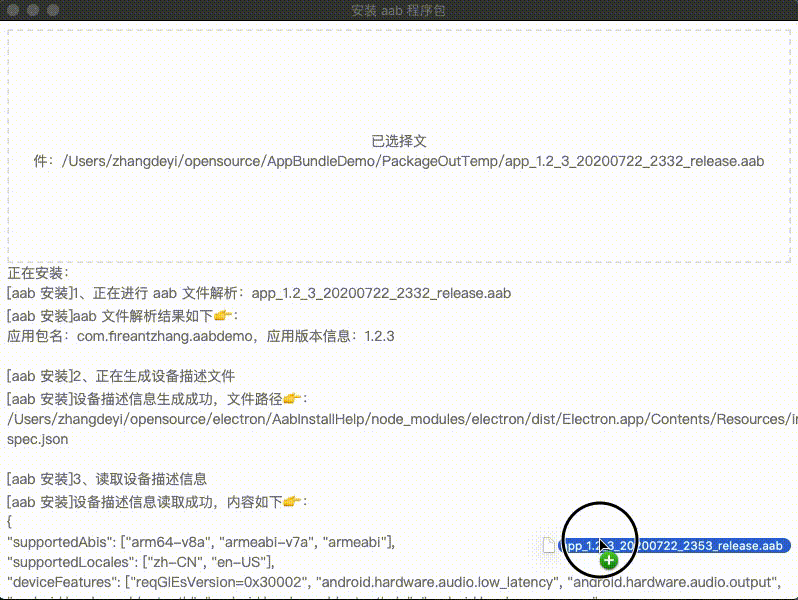Click the line '设备描述信息读取成功，内容如下'
Image resolution: width=798 pixels, height=600 pixels.
point(157,502)
